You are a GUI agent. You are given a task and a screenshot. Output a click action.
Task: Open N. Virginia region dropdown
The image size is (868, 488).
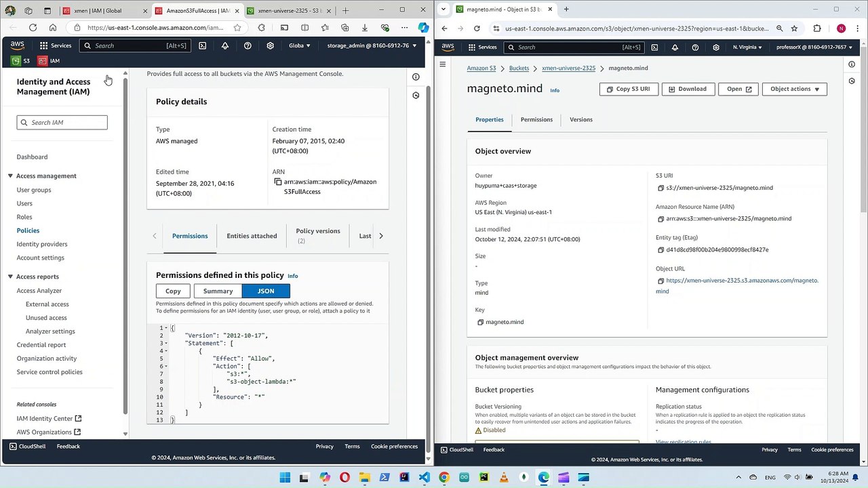point(747,47)
